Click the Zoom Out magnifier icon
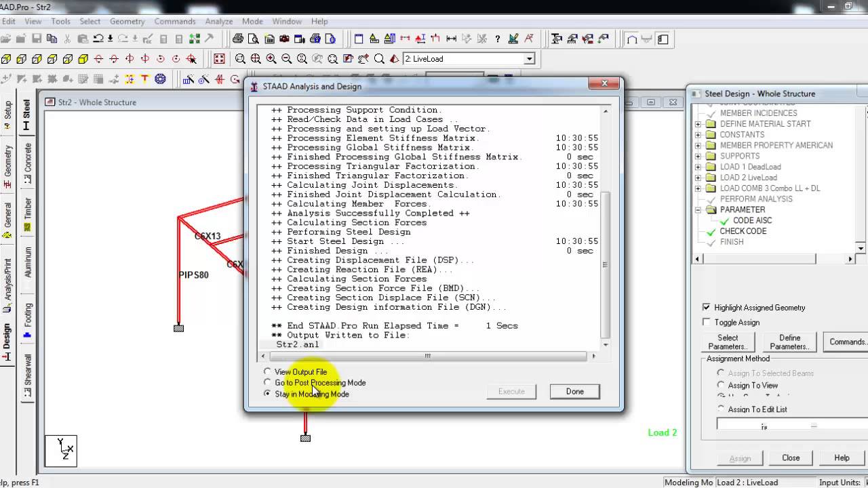The image size is (868, 488). pyautogui.click(x=287, y=59)
